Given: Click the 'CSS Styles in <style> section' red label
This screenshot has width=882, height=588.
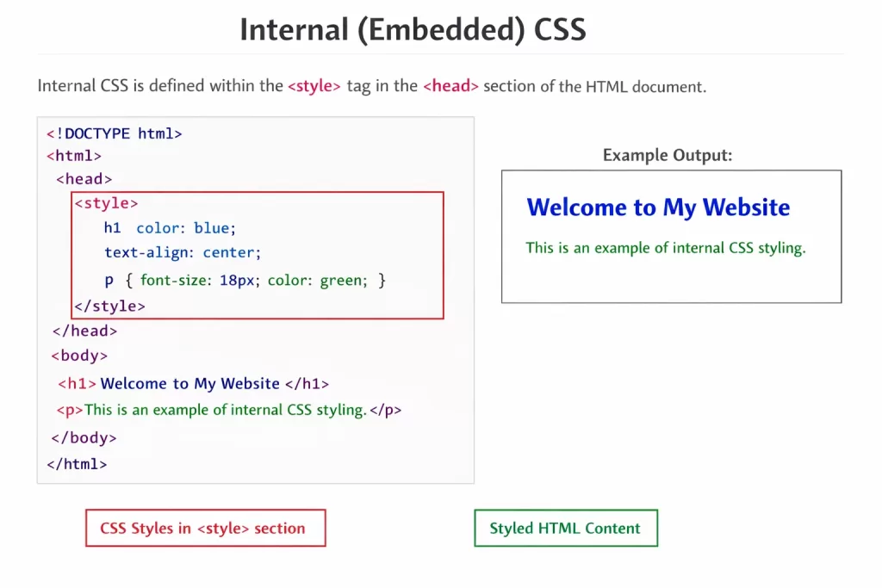Looking at the screenshot, I should point(205,529).
